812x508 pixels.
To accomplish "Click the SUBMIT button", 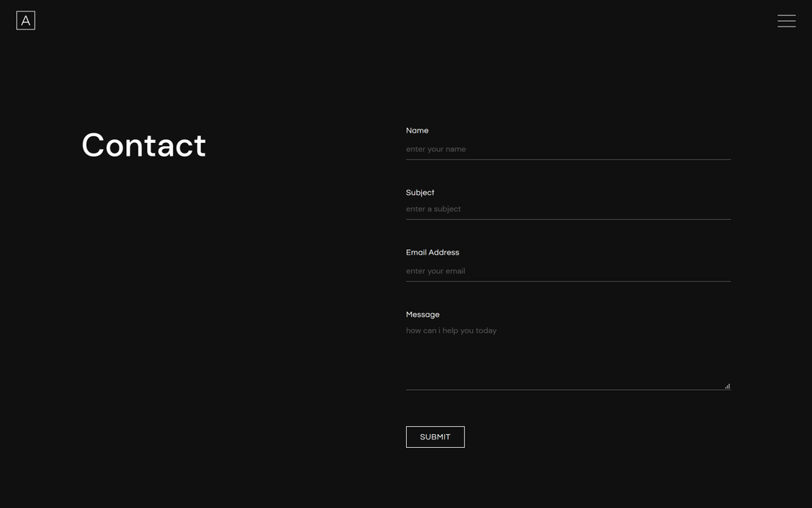I will pos(435,437).
